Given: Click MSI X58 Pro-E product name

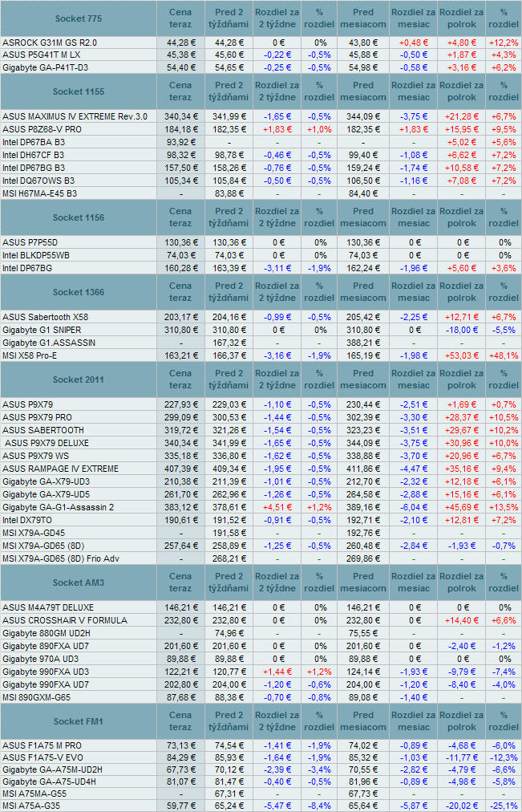Looking at the screenshot, I should [30, 355].
